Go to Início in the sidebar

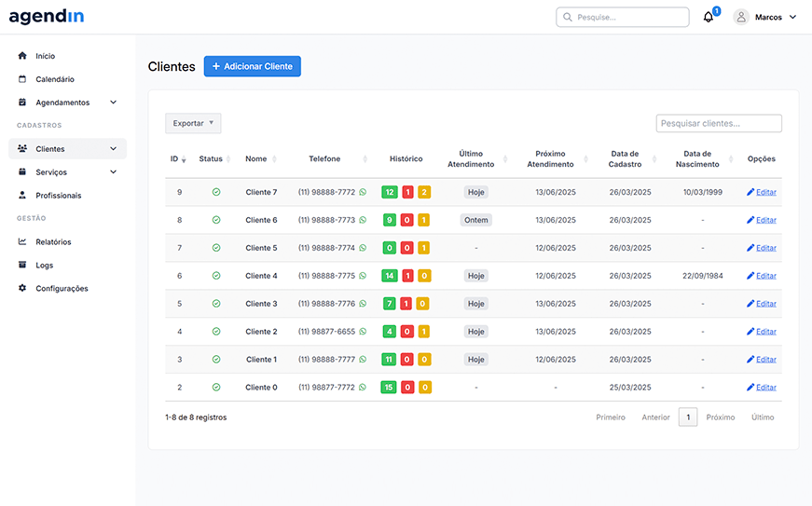[45, 56]
